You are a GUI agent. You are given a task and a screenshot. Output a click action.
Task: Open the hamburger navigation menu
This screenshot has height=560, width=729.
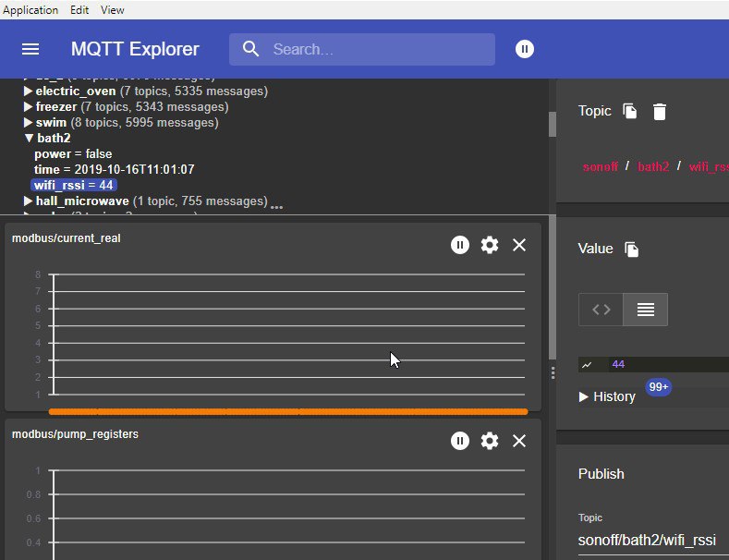[x=30, y=49]
